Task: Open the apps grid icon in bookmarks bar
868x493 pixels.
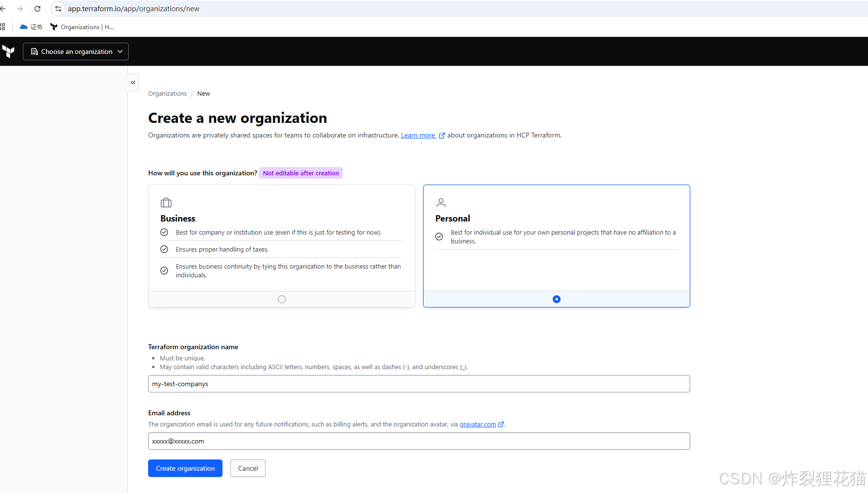Action: pyautogui.click(x=2, y=27)
